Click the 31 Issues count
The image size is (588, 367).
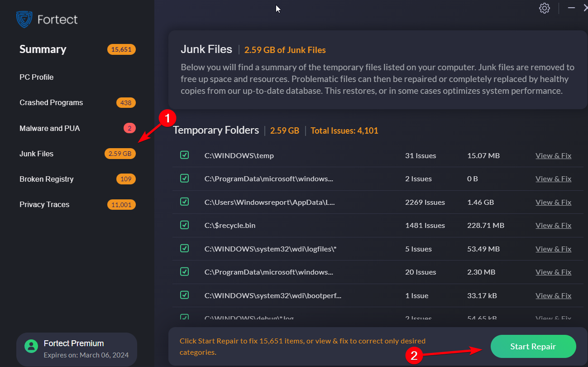click(421, 155)
